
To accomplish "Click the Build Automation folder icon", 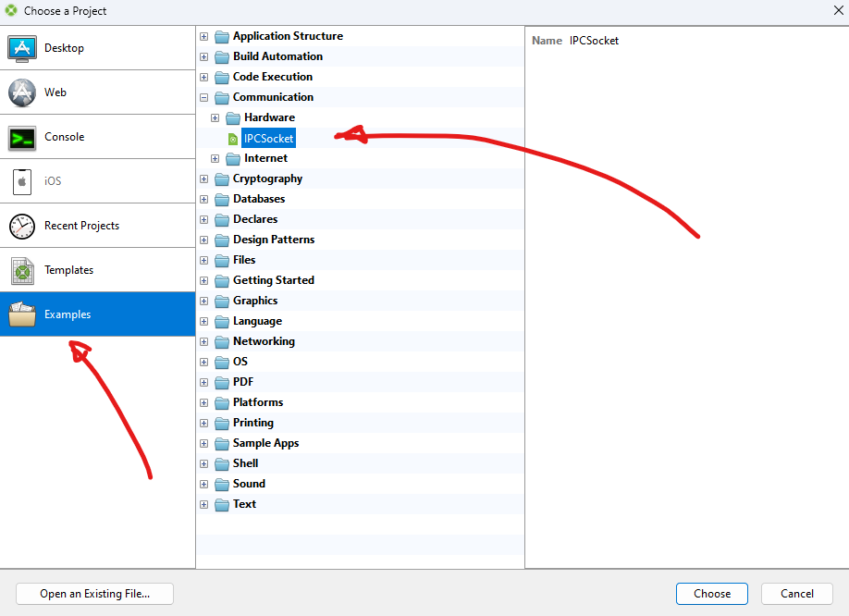I will coord(222,56).
